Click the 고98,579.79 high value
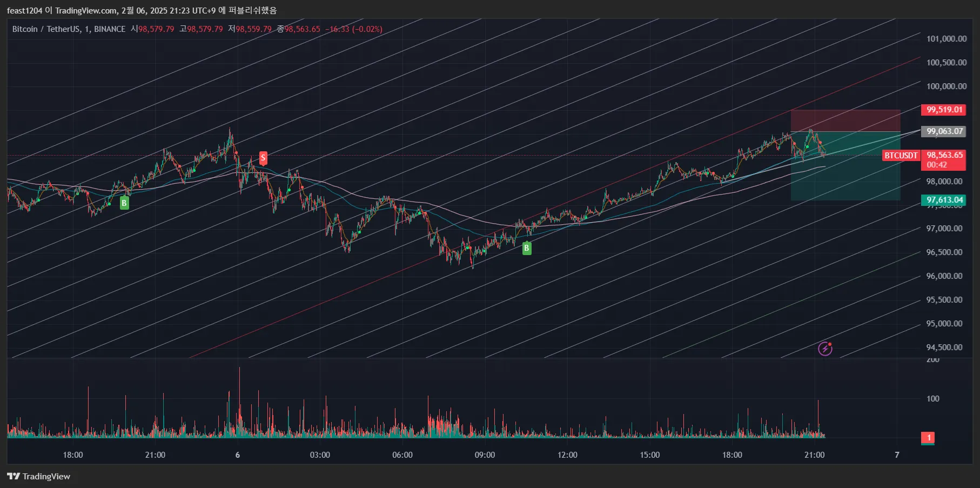 [201, 29]
